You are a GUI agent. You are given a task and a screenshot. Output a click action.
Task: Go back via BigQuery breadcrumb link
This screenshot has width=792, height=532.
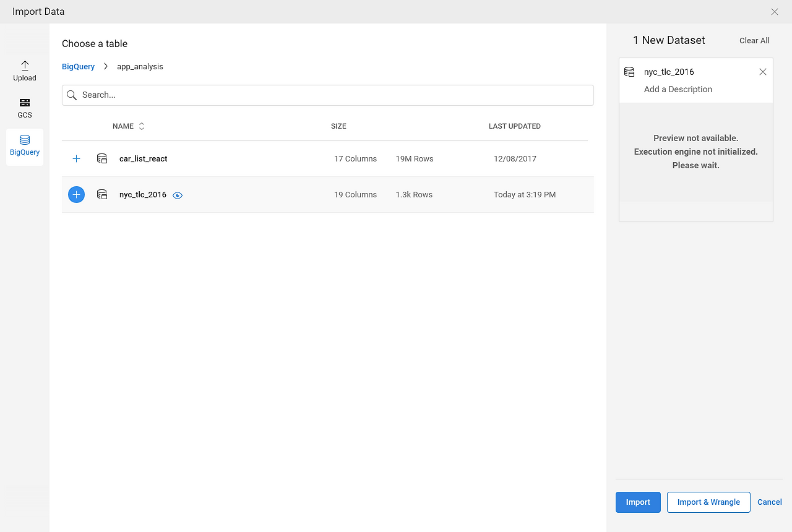(79, 66)
